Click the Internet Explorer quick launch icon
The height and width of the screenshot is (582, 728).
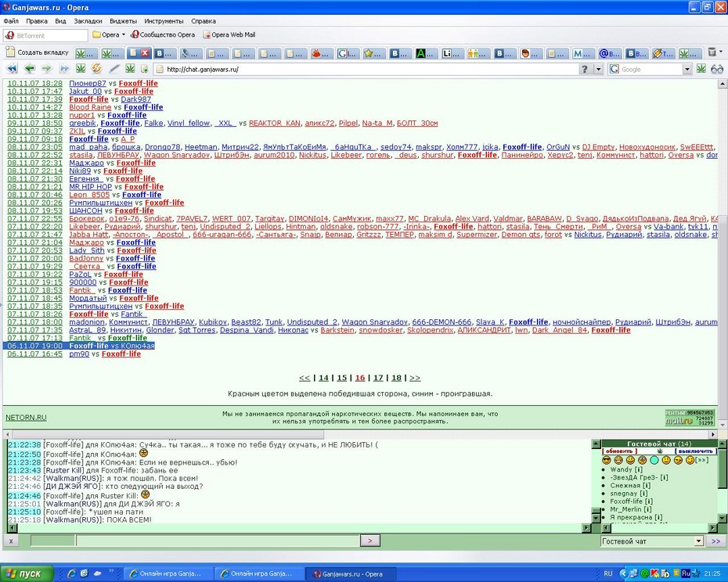point(71,573)
